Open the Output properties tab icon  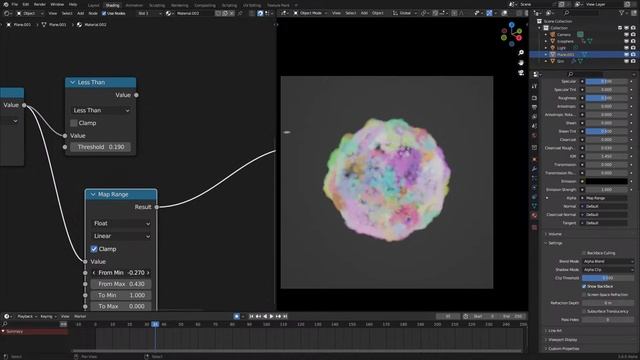click(x=534, y=107)
